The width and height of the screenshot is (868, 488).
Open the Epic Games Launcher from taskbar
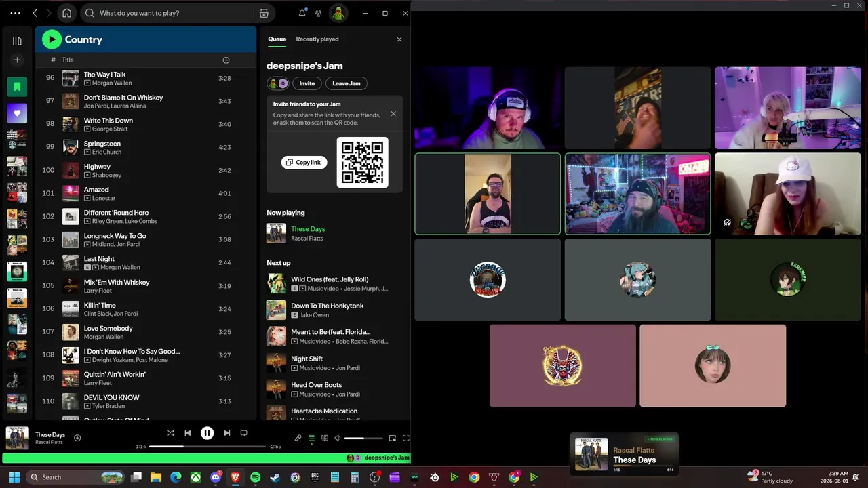click(315, 477)
